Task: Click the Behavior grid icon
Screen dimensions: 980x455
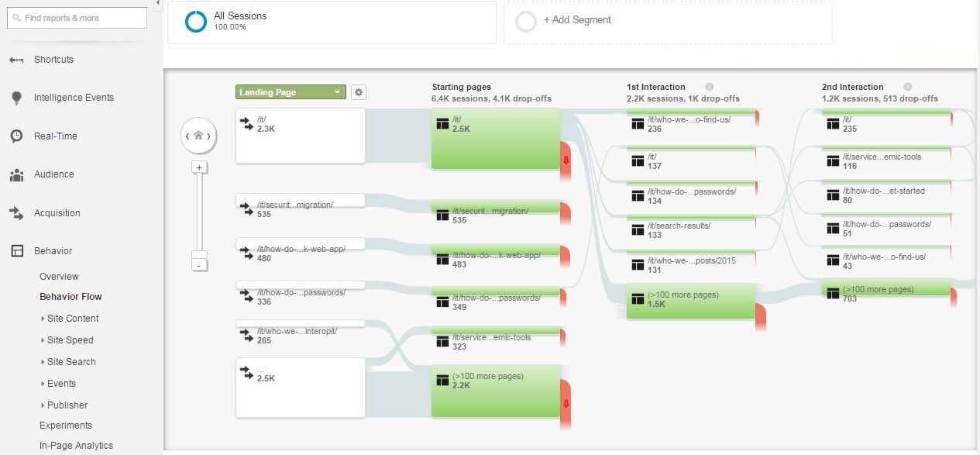Action: click(16, 251)
